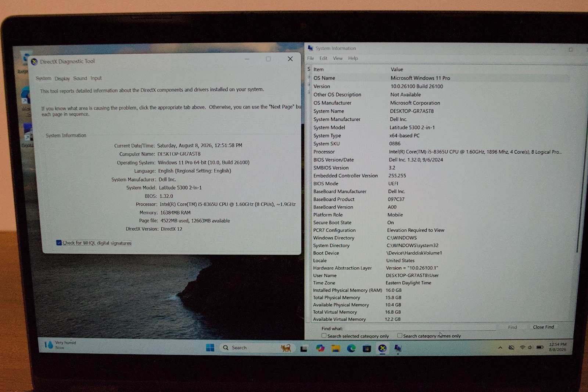Expand tree node beside Other OS Description
Viewport: 588px width, 392px height.
[x=309, y=92]
